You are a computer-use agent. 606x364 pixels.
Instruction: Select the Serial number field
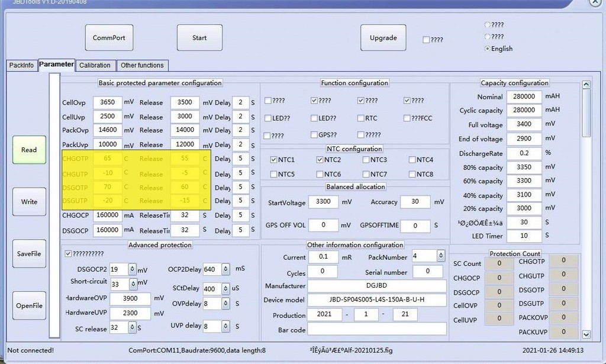click(x=427, y=271)
